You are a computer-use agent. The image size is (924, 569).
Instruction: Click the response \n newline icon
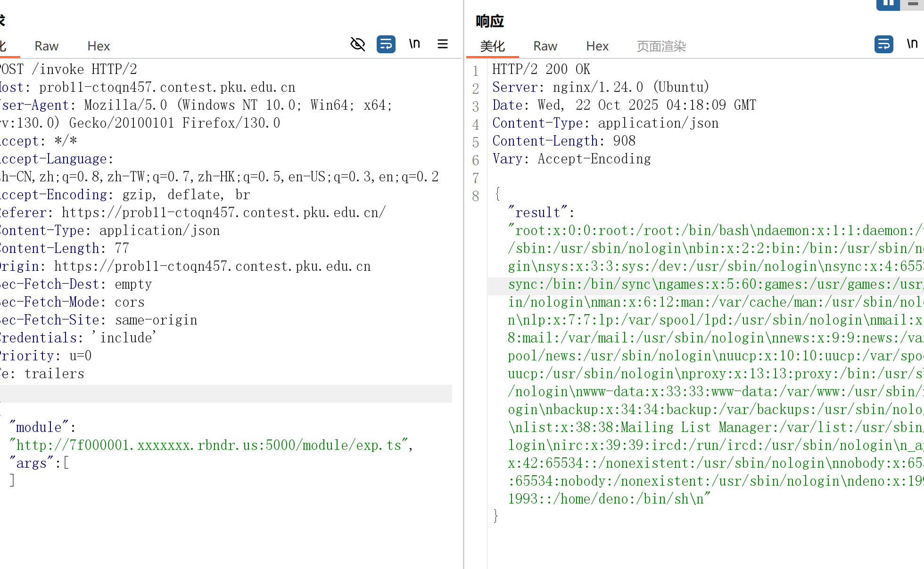pyautogui.click(x=912, y=44)
